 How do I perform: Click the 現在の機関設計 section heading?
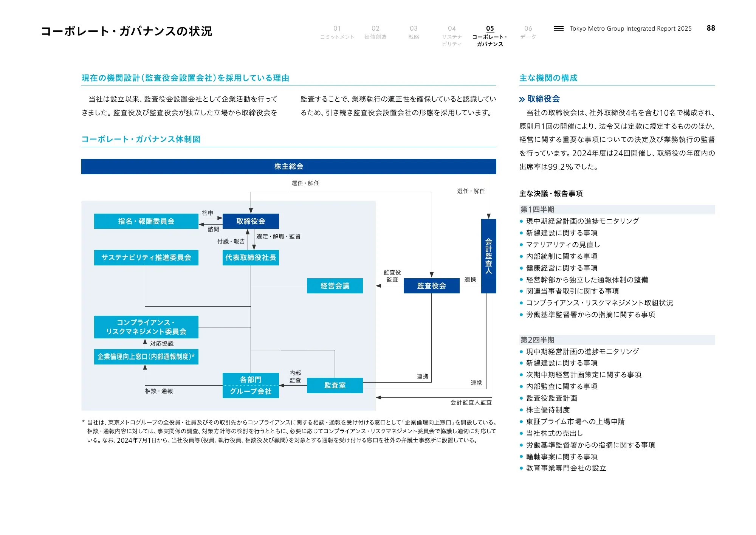pyautogui.click(x=185, y=78)
